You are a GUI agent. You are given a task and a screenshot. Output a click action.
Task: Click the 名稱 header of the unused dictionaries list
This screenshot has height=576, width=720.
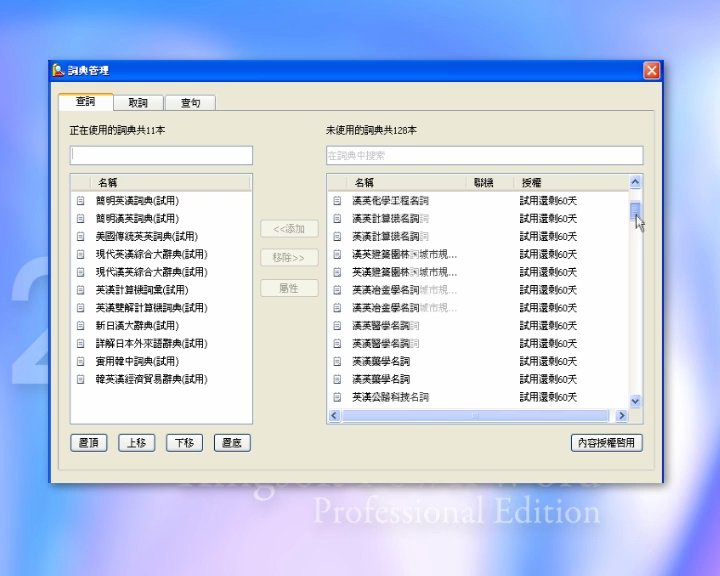[406, 182]
